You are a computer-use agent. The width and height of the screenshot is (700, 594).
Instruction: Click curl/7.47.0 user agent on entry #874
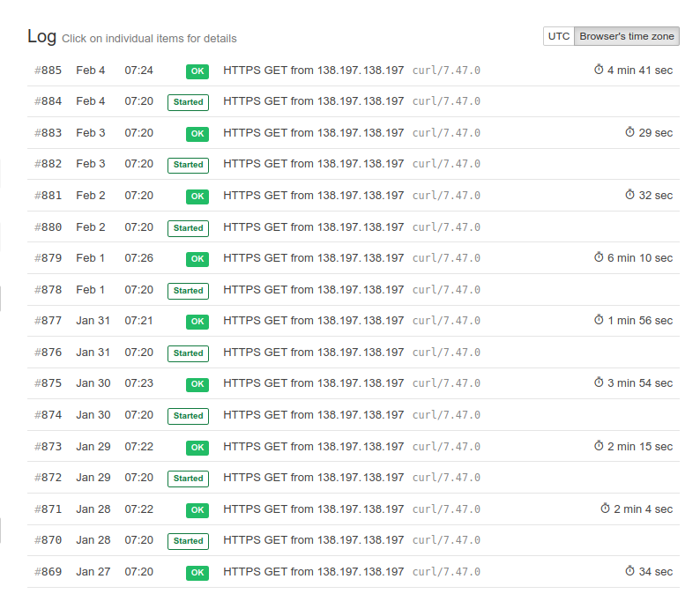coord(446,415)
